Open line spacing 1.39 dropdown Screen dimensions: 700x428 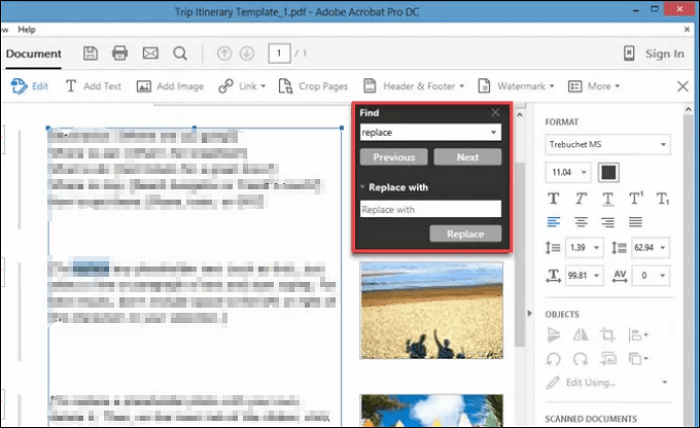click(x=584, y=248)
